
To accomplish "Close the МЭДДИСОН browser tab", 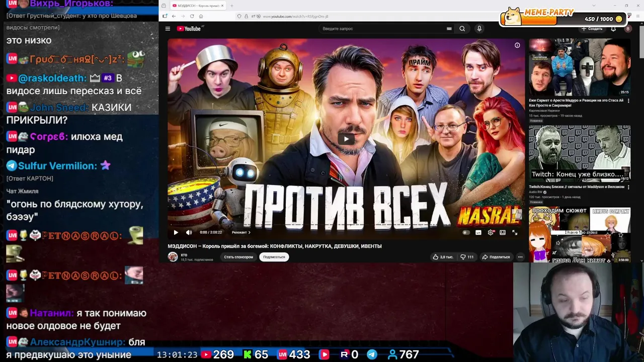I will (223, 6).
